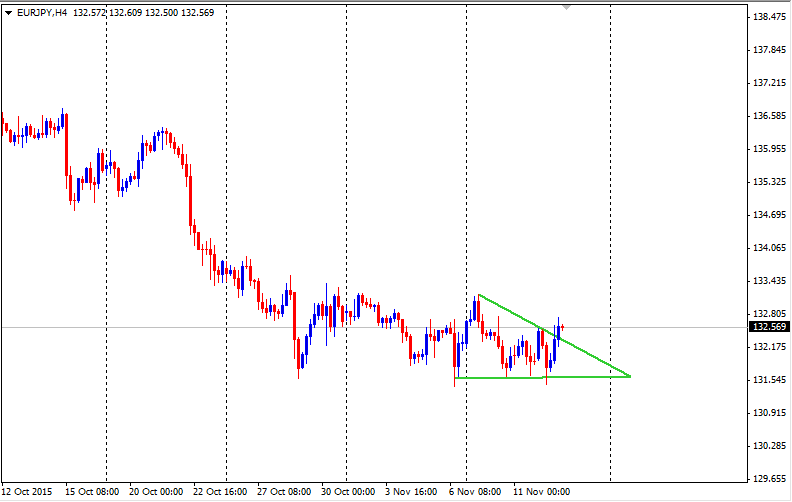The height and width of the screenshot is (502, 792).
Task: Select the highlighted current price label on the price axis
Action: [x=769, y=327]
